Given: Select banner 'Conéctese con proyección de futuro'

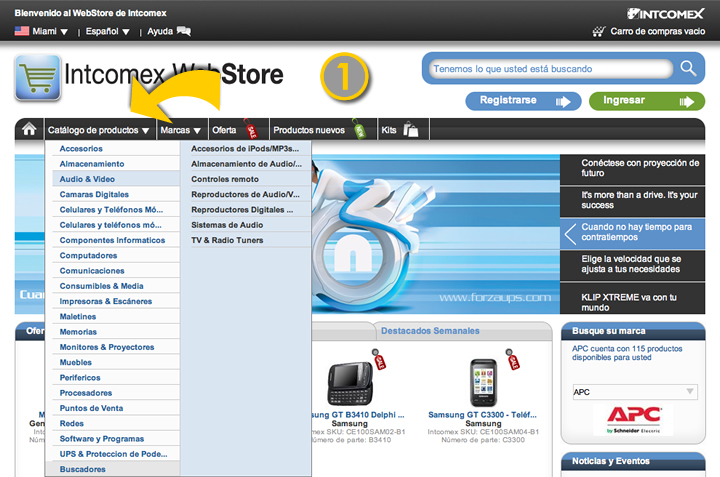Looking at the screenshot, I should [632, 169].
